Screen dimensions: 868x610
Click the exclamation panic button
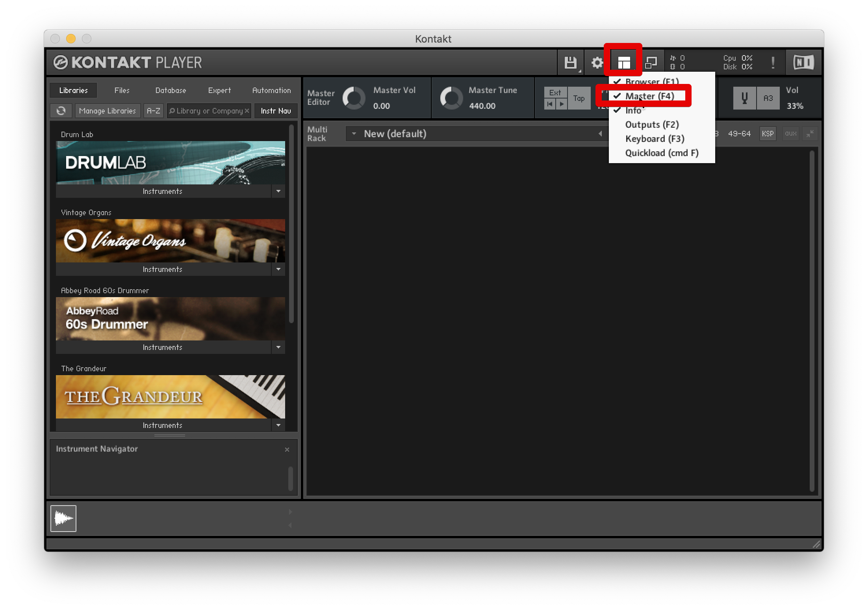click(773, 62)
